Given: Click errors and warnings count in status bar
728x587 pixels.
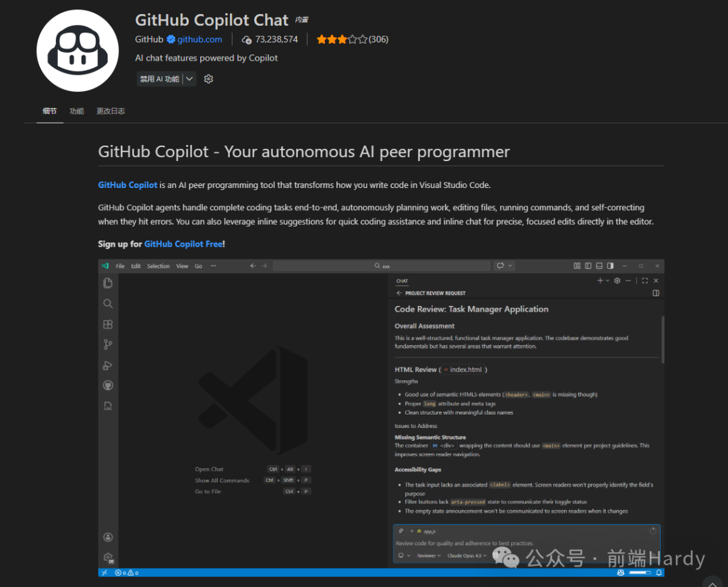Looking at the screenshot, I should tap(127, 573).
